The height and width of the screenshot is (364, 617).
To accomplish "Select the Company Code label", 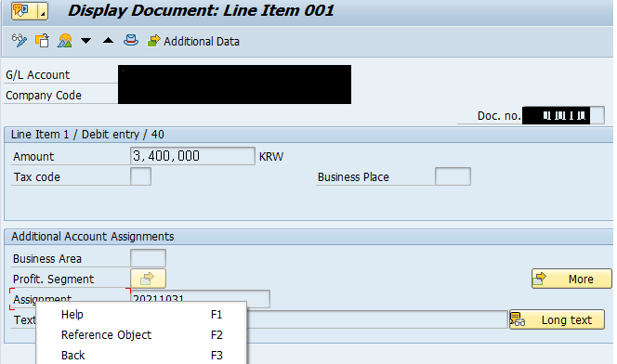I will click(44, 95).
